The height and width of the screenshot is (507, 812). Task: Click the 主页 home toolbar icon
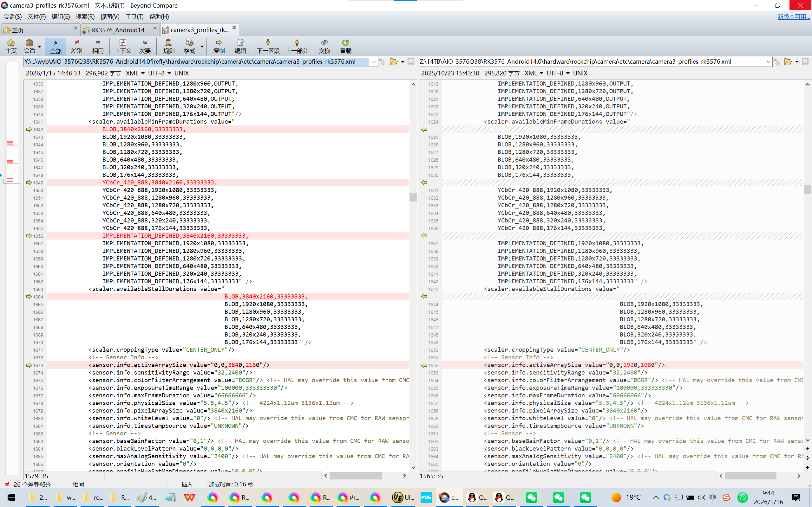pyautogui.click(x=11, y=46)
